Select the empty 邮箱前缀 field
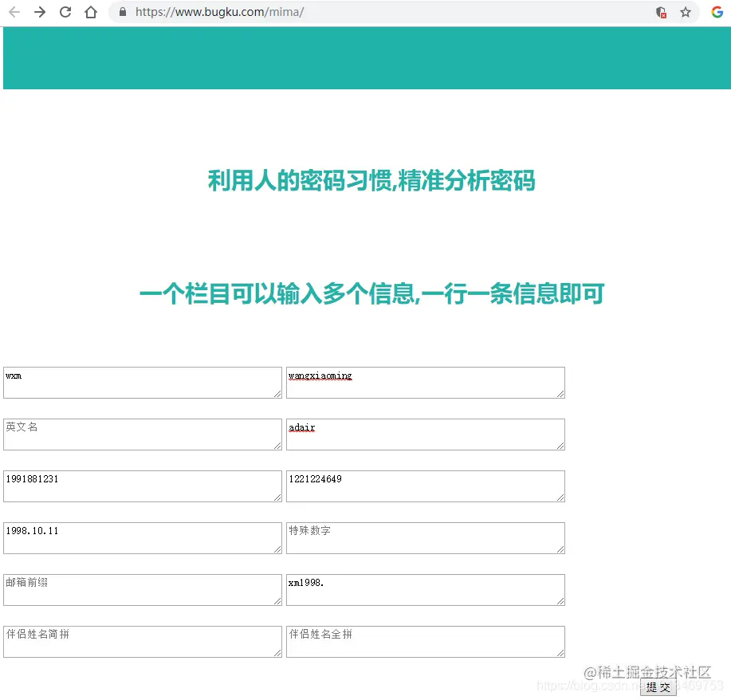731x700 pixels. (143, 589)
